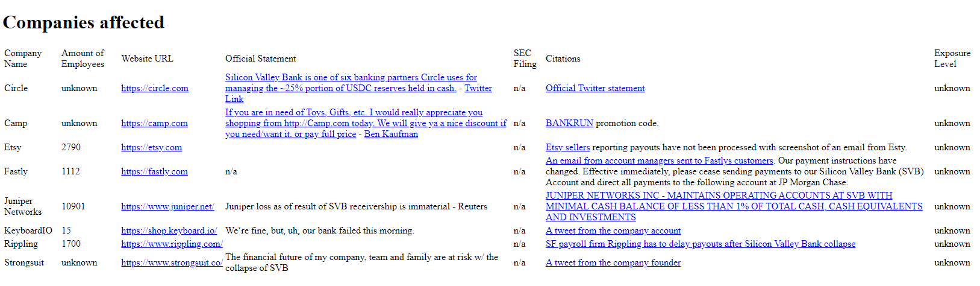The height and width of the screenshot is (286, 980).
Task: Click 'A tweet from the company account'
Action: (x=613, y=230)
